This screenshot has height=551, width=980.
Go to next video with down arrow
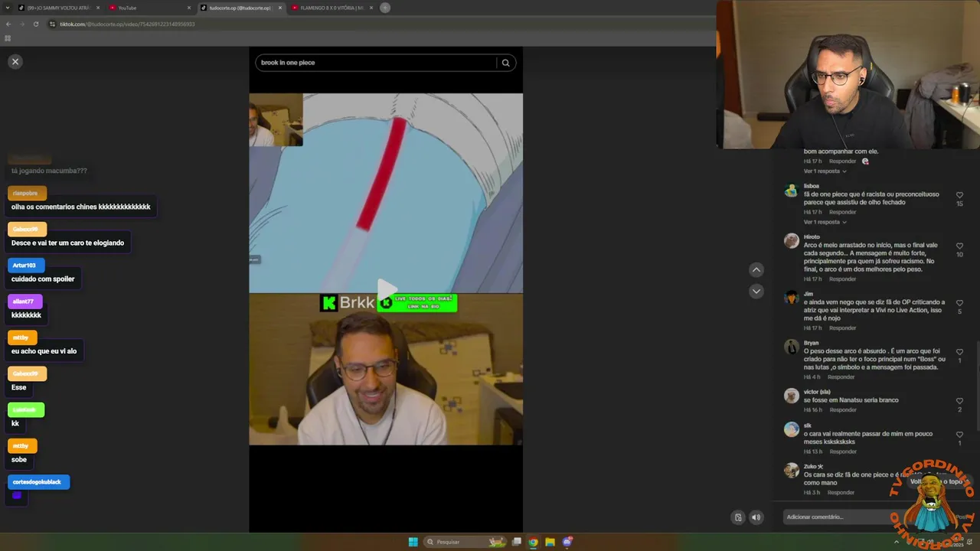point(756,291)
